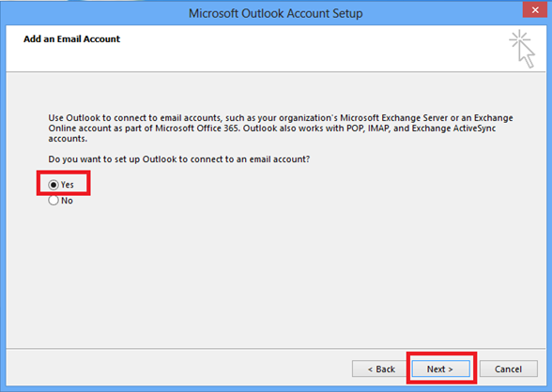Cancel the account setup
The height and width of the screenshot is (392, 552).
coord(509,369)
